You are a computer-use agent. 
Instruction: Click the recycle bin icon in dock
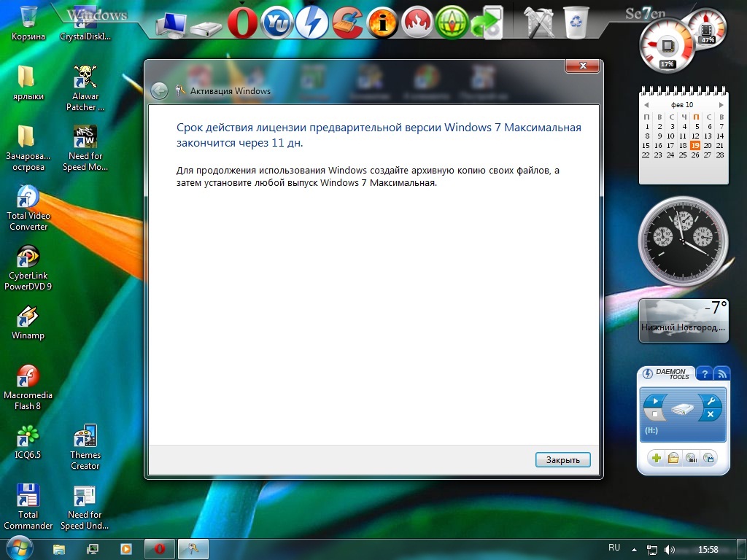click(x=576, y=23)
